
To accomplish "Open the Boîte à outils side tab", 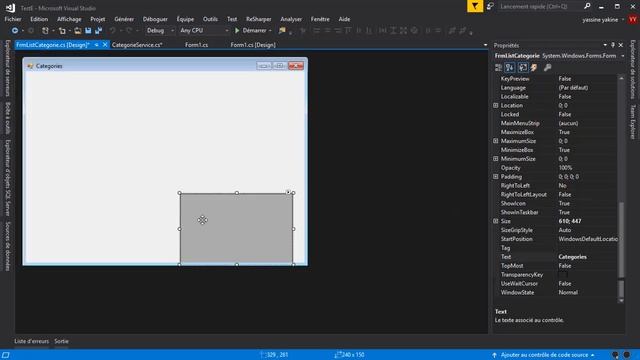I will coord(8,118).
